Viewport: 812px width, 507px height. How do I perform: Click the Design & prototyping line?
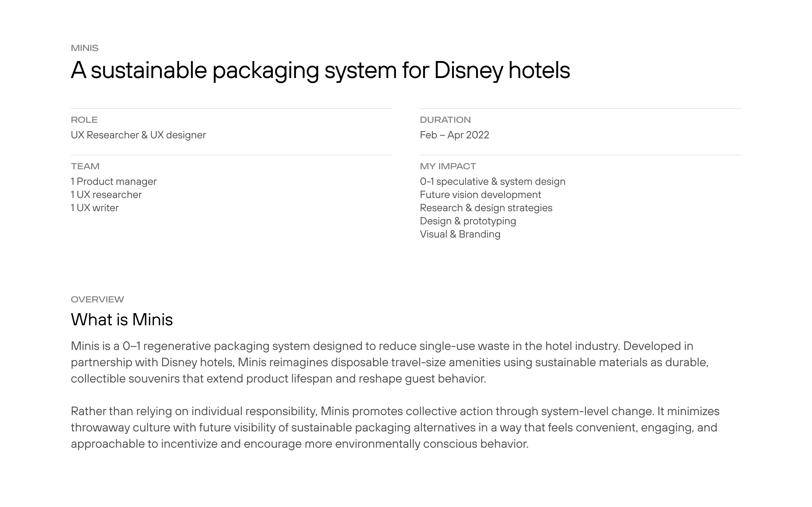click(x=468, y=221)
